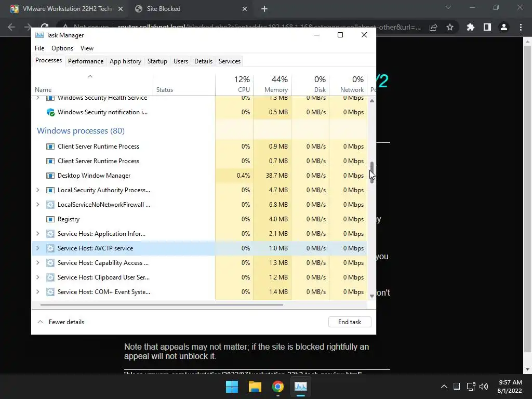This screenshot has height=399, width=532.
Task: Select the Registry process row
Action: point(199,219)
